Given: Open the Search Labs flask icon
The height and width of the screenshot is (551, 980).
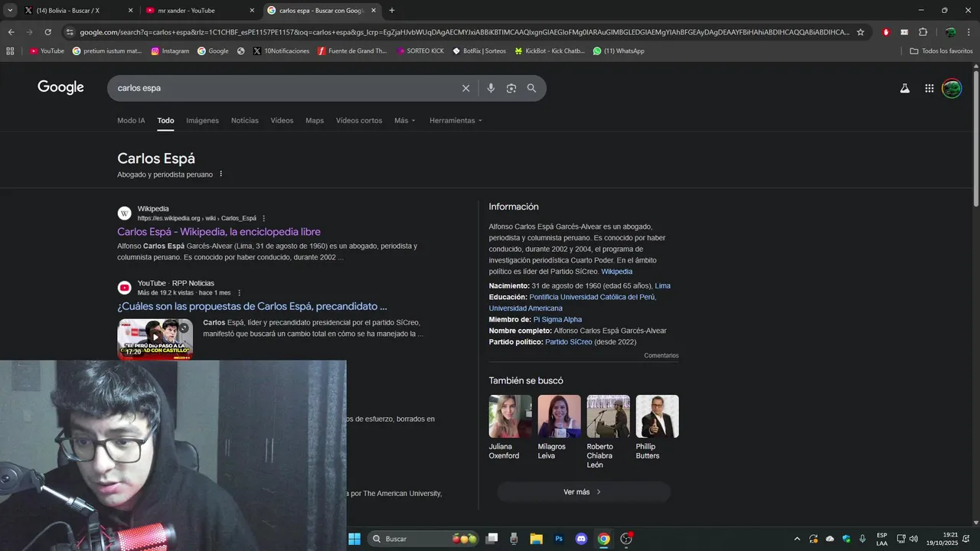Looking at the screenshot, I should pos(905,88).
